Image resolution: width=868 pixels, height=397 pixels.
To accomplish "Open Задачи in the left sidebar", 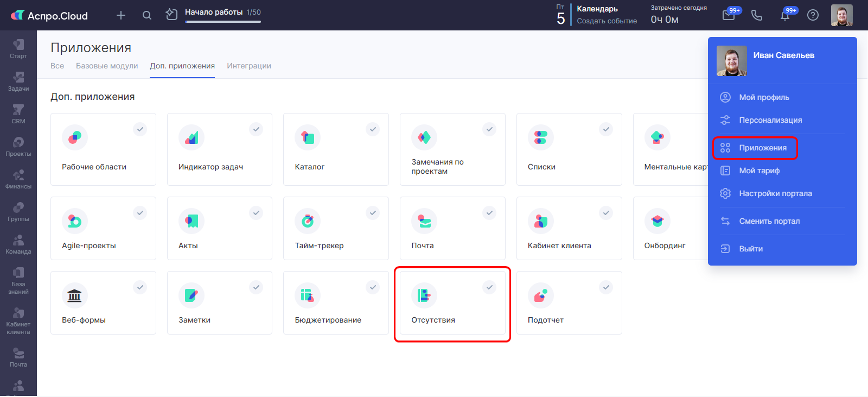I will [18, 81].
